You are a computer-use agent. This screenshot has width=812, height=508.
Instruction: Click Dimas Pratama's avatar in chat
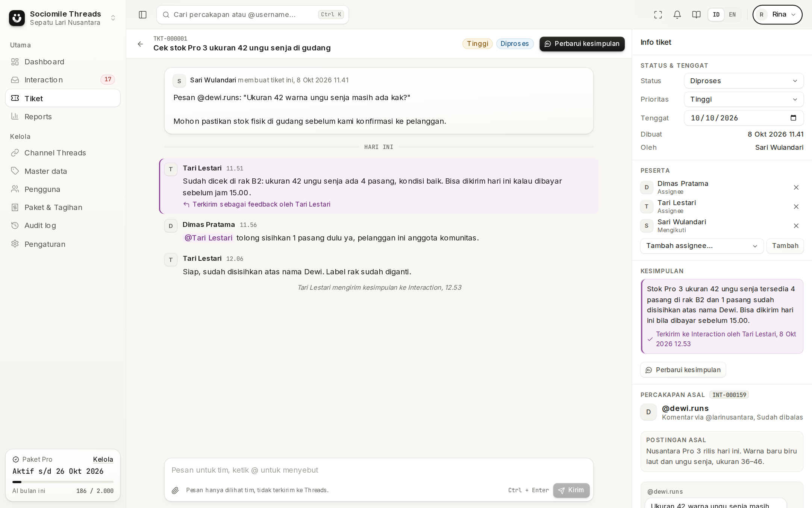coord(171,226)
